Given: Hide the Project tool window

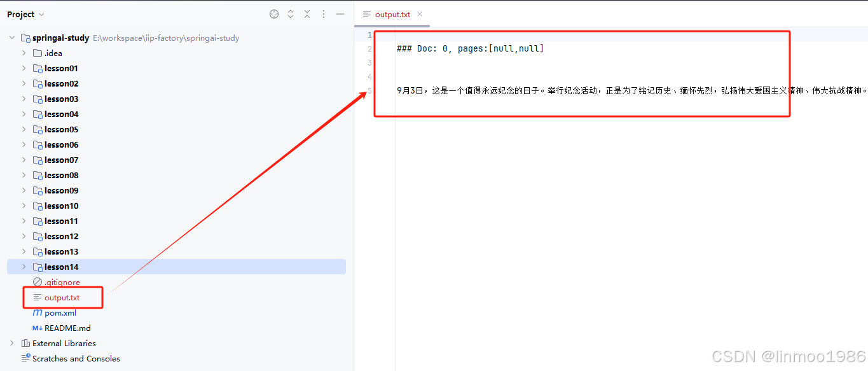Looking at the screenshot, I should pyautogui.click(x=340, y=13).
